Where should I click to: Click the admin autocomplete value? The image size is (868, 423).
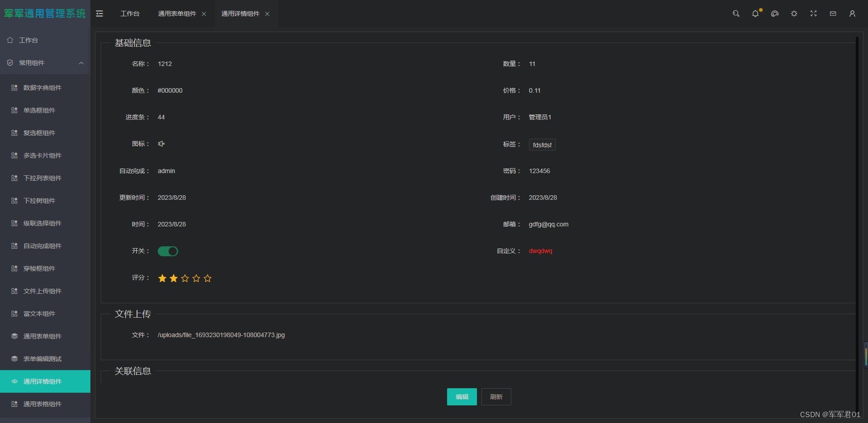click(x=166, y=171)
